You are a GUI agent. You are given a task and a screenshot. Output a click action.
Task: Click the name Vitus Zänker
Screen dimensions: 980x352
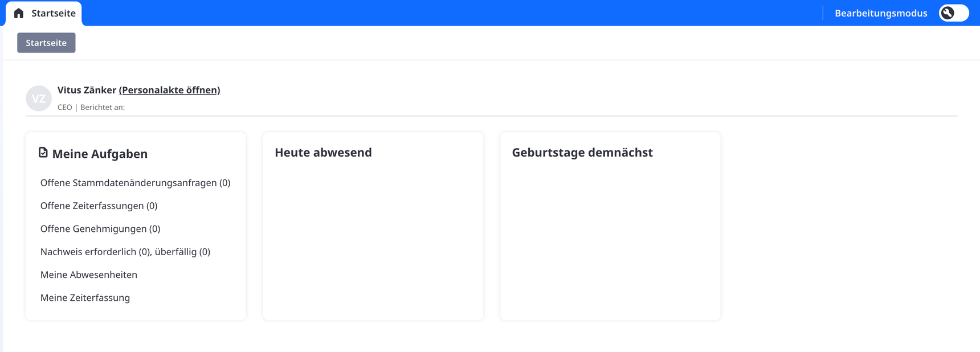(x=87, y=90)
